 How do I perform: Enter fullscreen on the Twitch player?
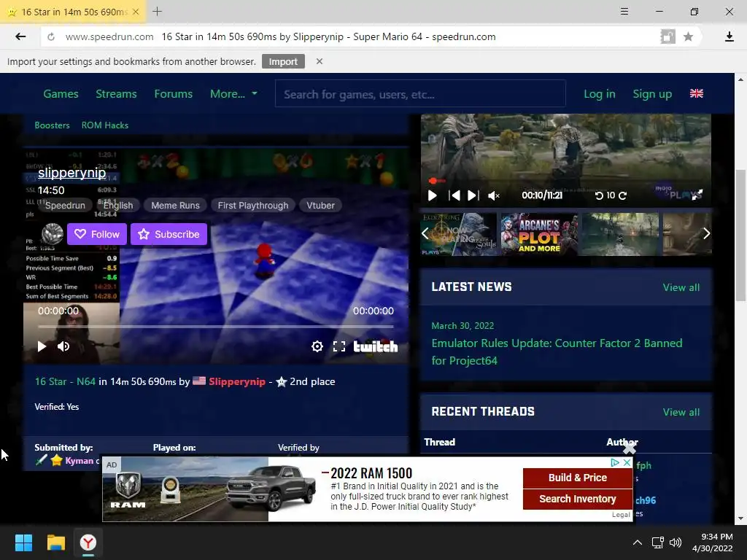[x=338, y=346]
